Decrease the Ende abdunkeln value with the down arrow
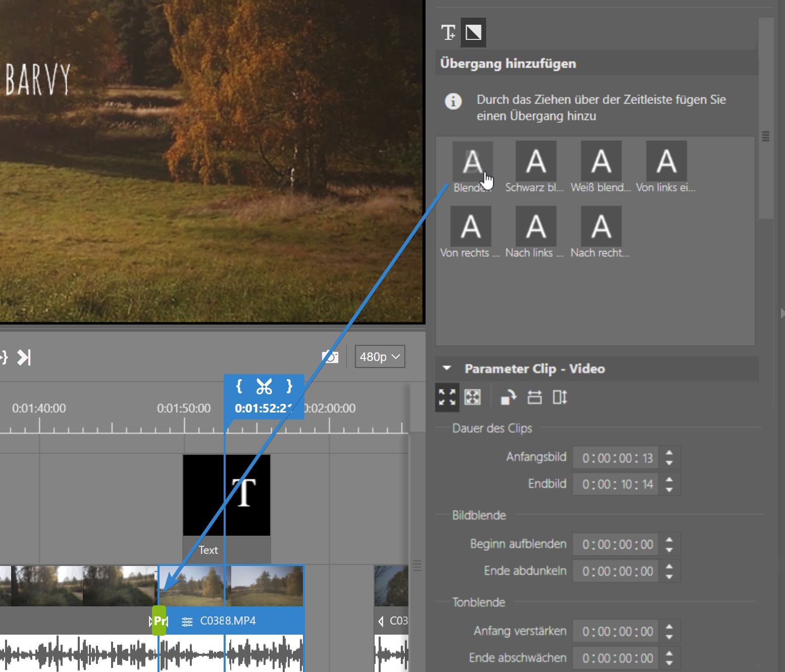The height and width of the screenshot is (672, 785). pos(669,576)
